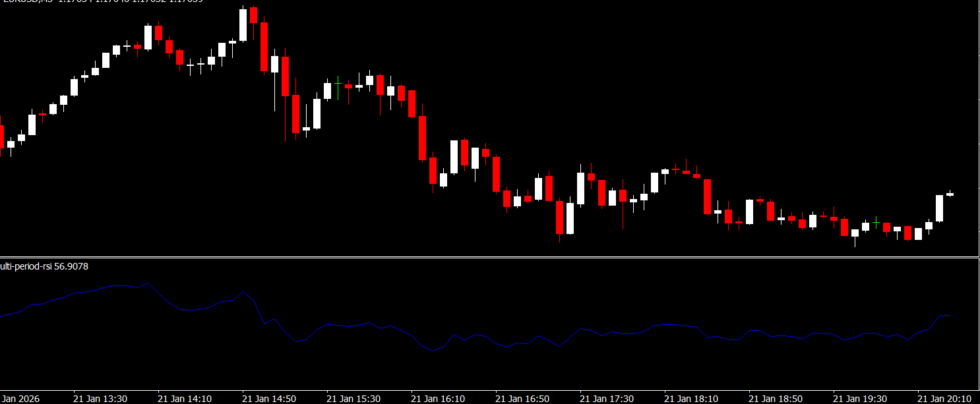Click the EURUSD,M5 chart title text
Image resolution: width=980 pixels, height=404 pixels.
[x=26, y=1]
